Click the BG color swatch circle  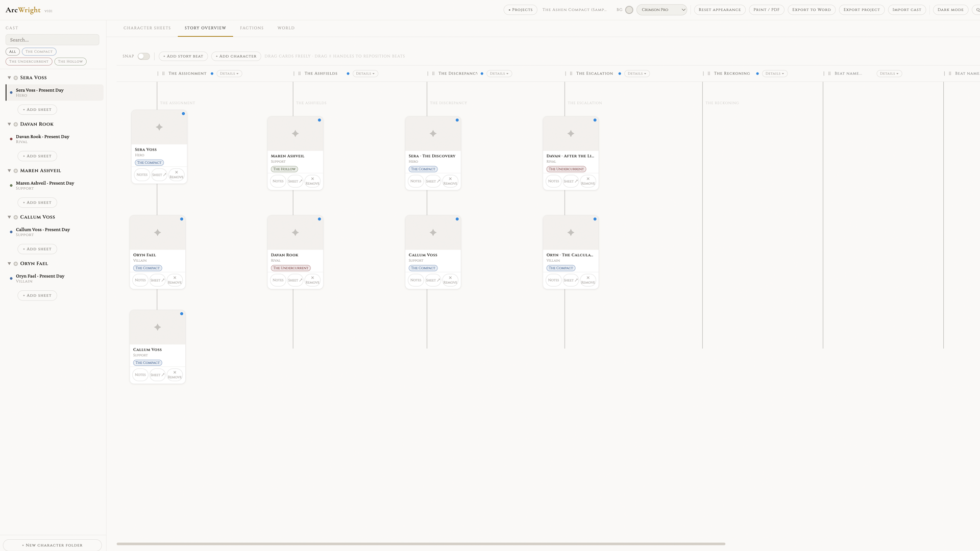pyautogui.click(x=629, y=10)
